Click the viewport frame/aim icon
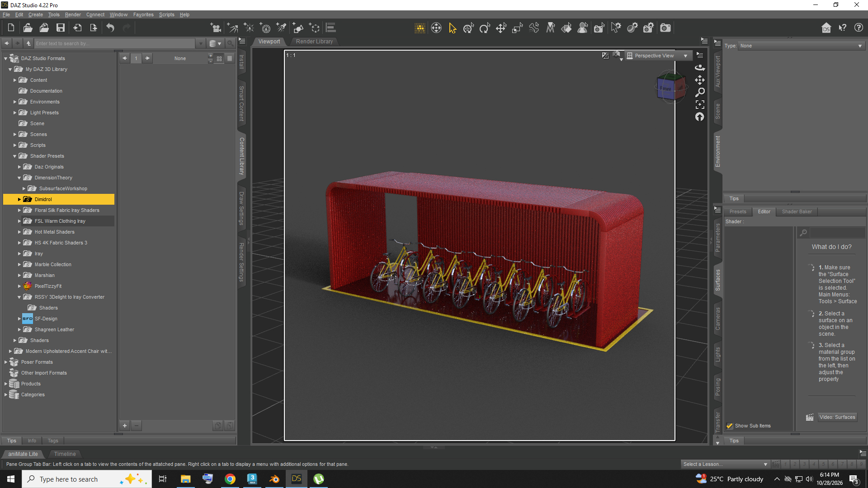This screenshot has height=488, width=868. point(700,105)
